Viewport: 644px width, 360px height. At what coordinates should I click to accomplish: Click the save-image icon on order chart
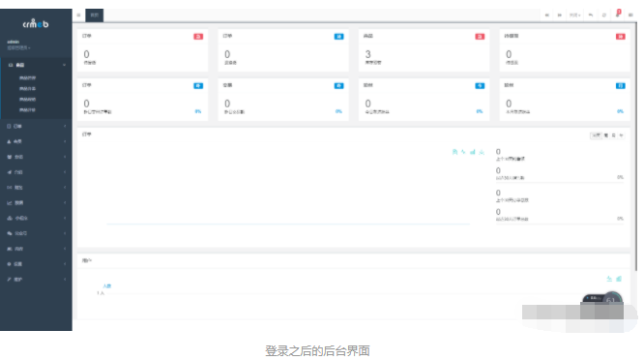(x=482, y=152)
